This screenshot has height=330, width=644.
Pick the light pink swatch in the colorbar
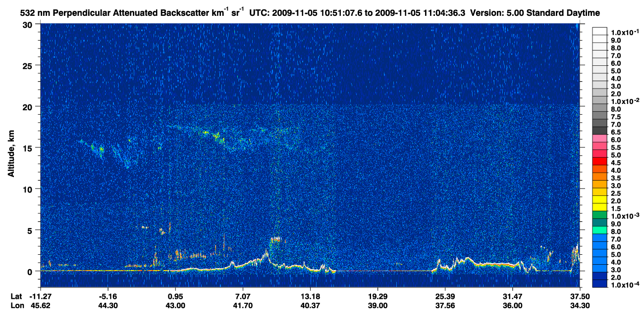600,138
